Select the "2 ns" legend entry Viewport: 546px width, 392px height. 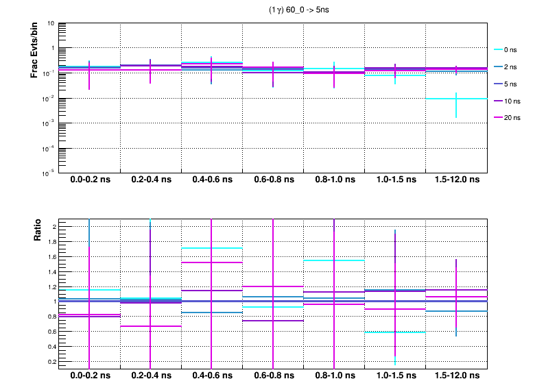click(x=510, y=66)
